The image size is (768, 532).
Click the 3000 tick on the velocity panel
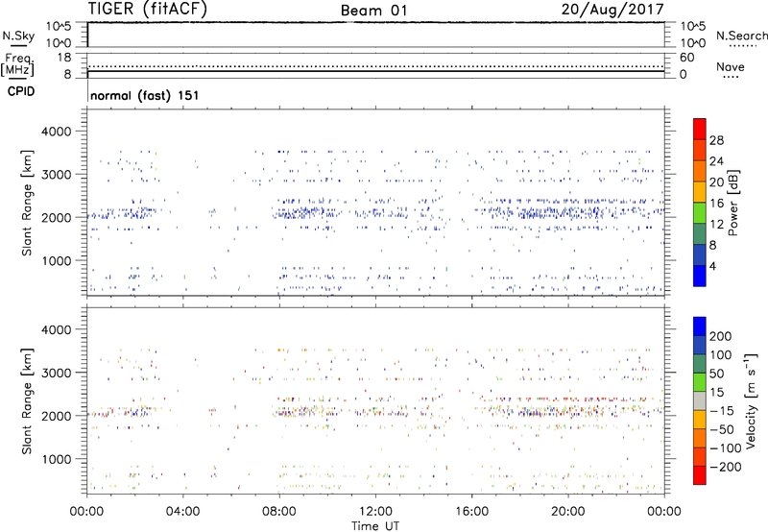(56, 373)
